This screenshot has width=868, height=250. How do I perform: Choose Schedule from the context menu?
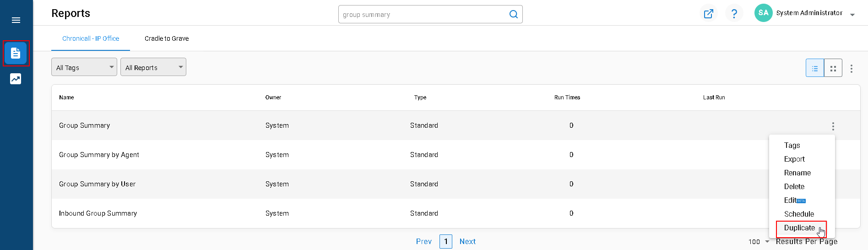point(799,214)
